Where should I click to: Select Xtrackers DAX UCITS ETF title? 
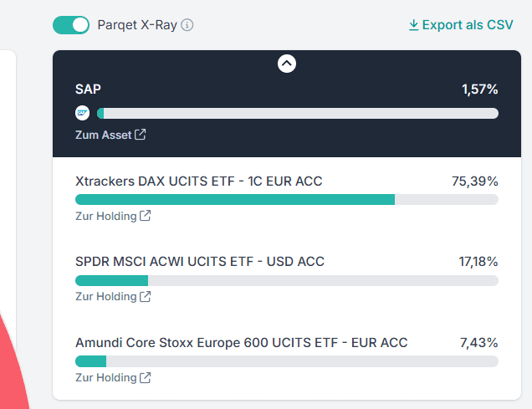click(198, 181)
